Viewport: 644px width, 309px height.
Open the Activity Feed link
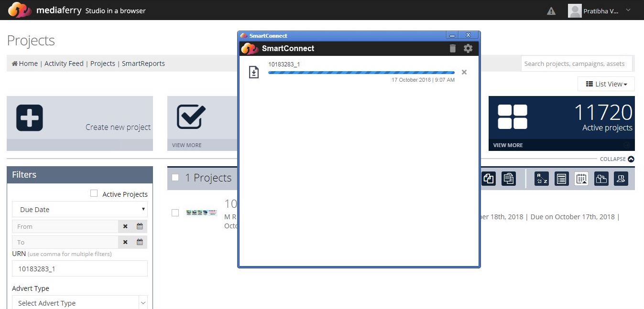click(64, 64)
